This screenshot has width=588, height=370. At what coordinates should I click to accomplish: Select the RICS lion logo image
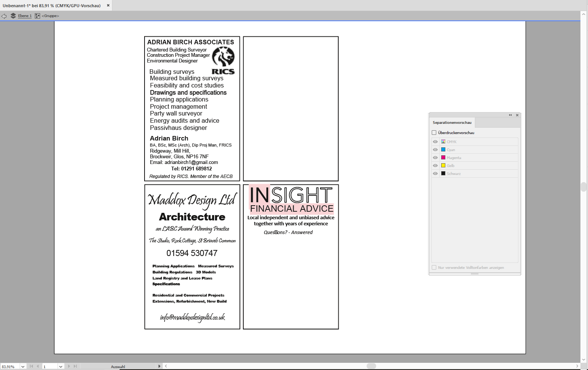tap(223, 61)
